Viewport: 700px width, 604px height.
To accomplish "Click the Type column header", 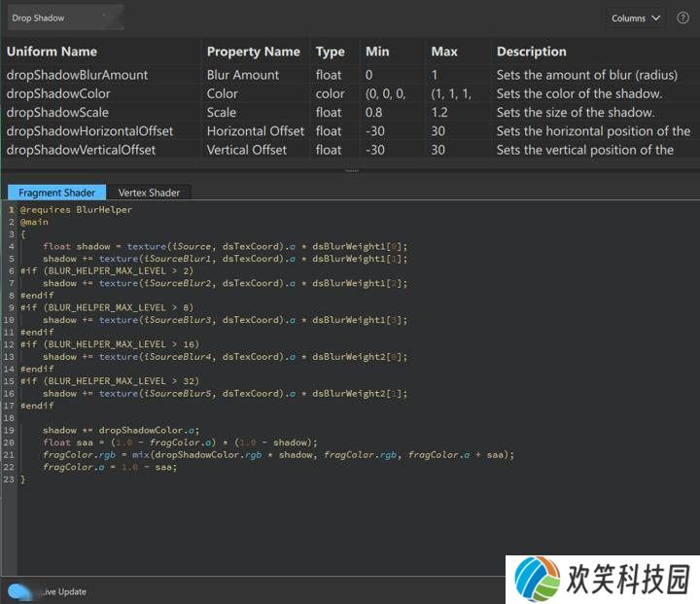I will pos(330,52).
